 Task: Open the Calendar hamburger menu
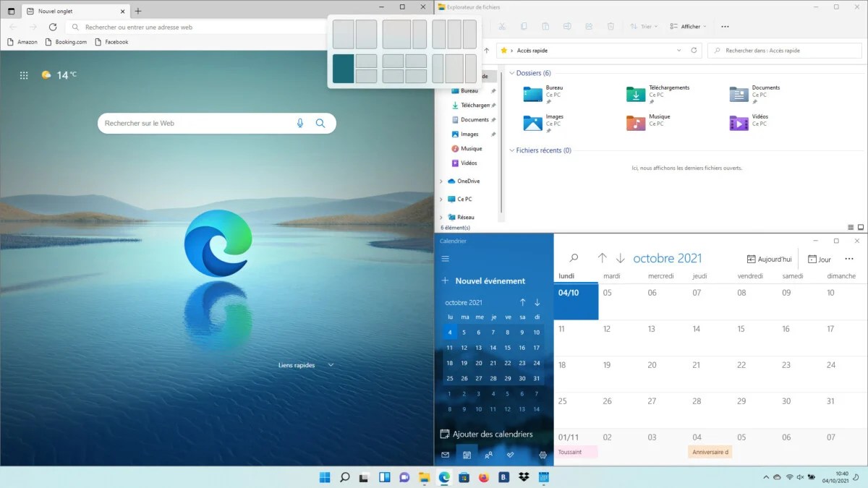(x=445, y=259)
